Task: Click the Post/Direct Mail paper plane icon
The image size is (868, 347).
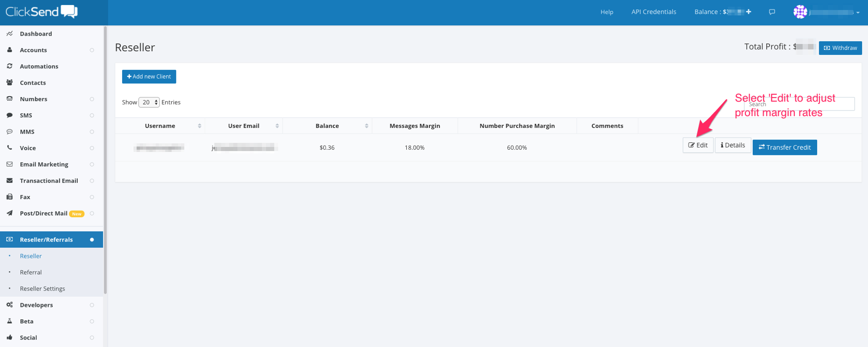Action: 10,213
